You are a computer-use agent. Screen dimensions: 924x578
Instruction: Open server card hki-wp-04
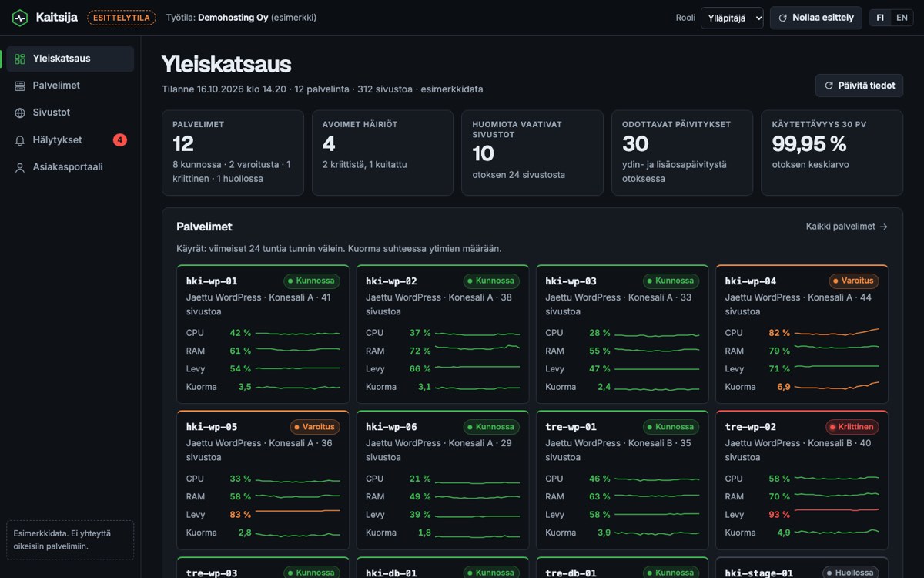(802, 334)
